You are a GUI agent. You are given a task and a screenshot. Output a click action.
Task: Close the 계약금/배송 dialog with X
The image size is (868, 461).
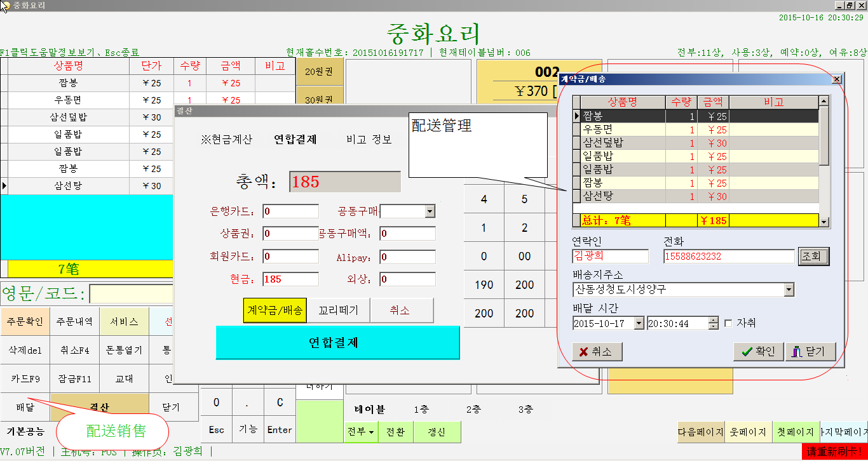pos(836,79)
